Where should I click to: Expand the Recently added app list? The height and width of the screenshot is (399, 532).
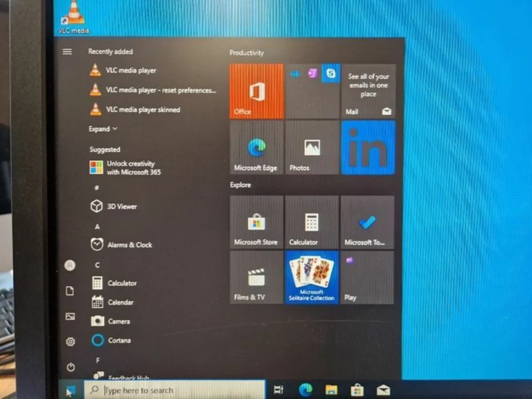point(103,129)
